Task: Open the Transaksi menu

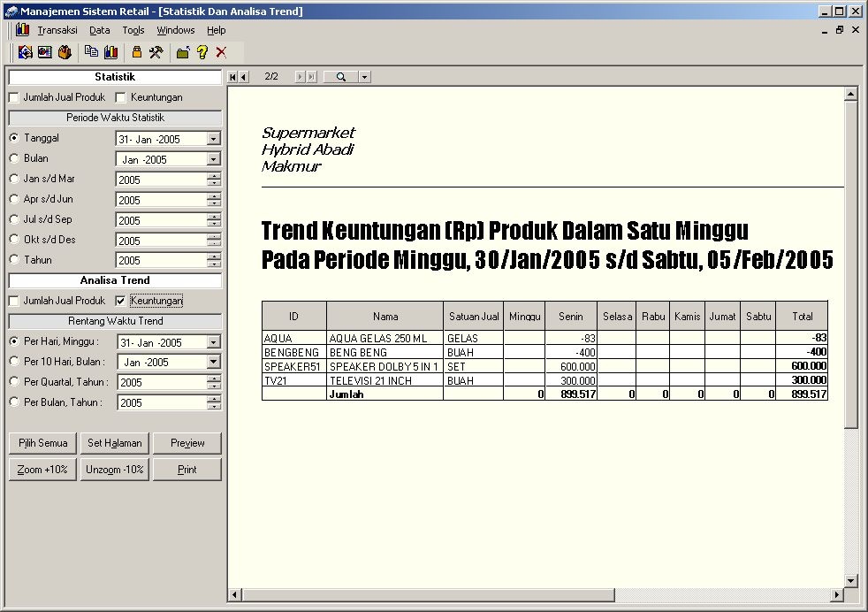Action: (57, 30)
